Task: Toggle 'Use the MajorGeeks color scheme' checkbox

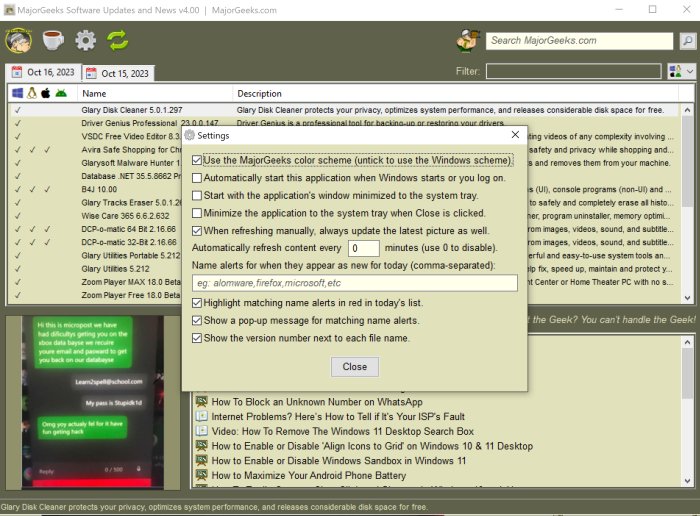Action: [x=197, y=160]
